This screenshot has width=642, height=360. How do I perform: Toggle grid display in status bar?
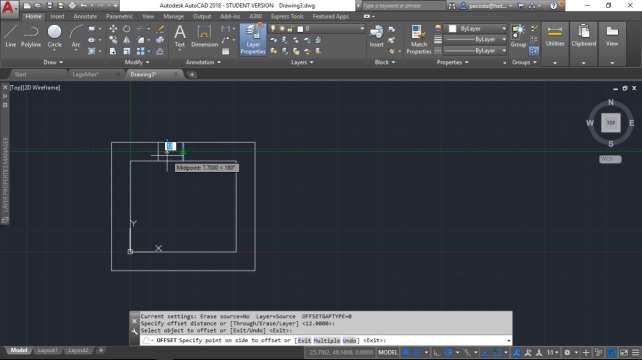[406, 352]
